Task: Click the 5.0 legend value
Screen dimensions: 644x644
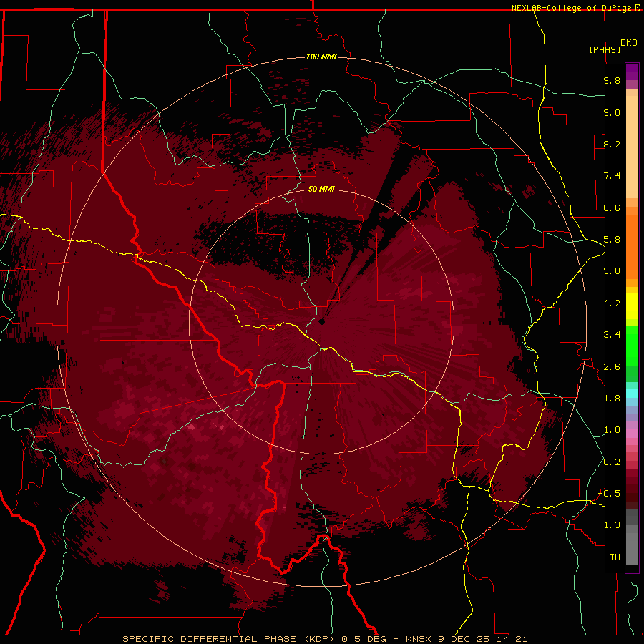Action: coord(612,271)
